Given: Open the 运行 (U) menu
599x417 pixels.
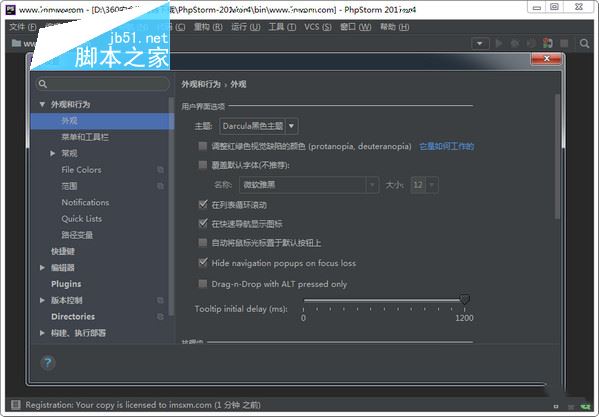Looking at the screenshot, I should tap(246, 27).
